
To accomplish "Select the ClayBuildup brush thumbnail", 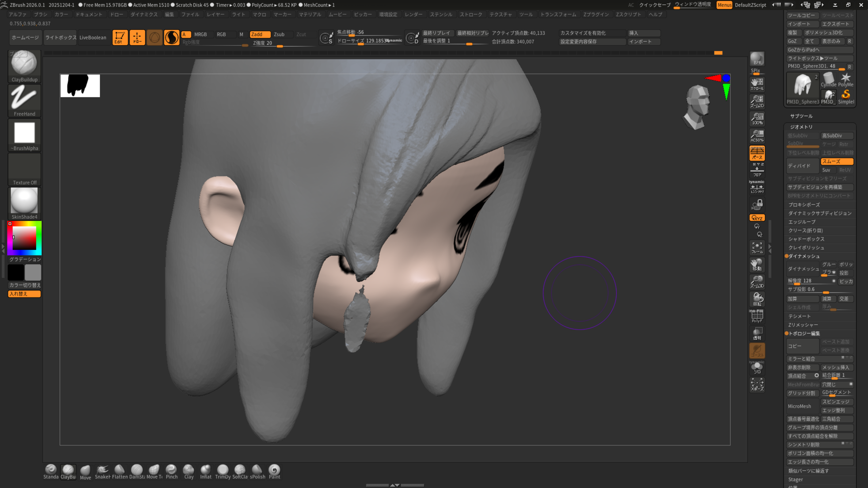I will (x=24, y=64).
